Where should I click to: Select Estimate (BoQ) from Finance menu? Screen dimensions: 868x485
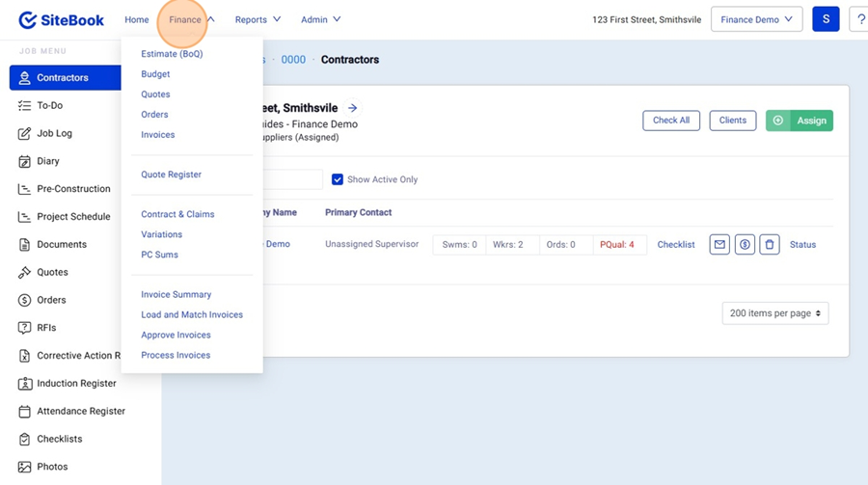tap(172, 54)
